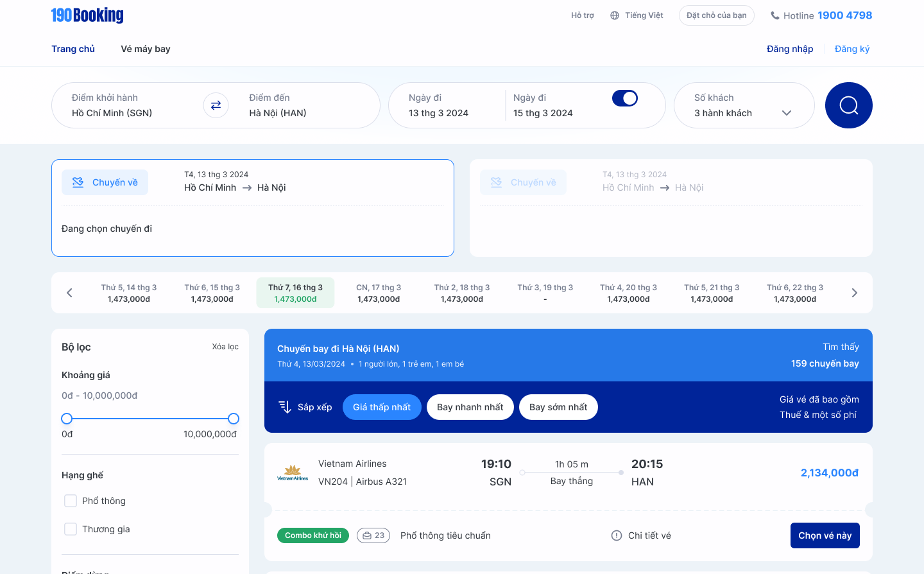Disable the round-trip toggle switch

[x=624, y=98]
